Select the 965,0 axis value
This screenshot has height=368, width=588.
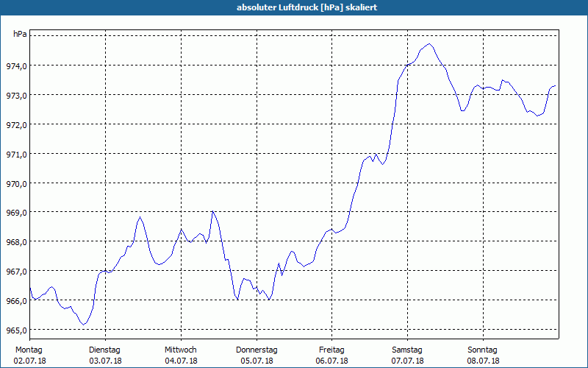pyautogui.click(x=16, y=330)
